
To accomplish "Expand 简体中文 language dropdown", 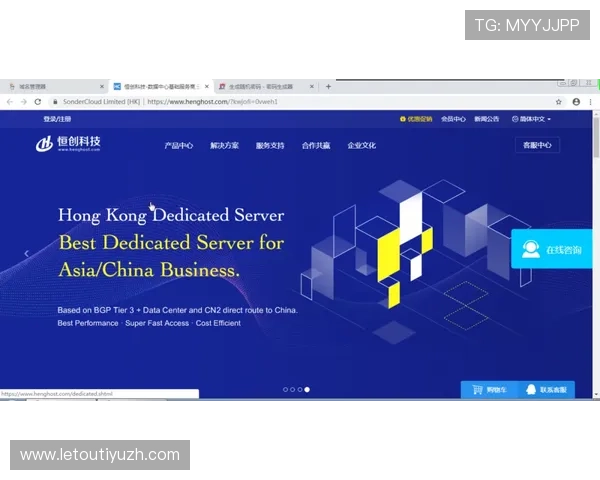I will click(x=532, y=119).
